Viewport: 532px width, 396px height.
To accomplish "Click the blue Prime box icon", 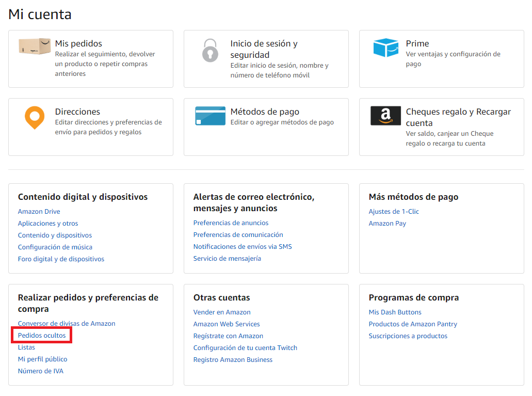I will pyautogui.click(x=386, y=47).
